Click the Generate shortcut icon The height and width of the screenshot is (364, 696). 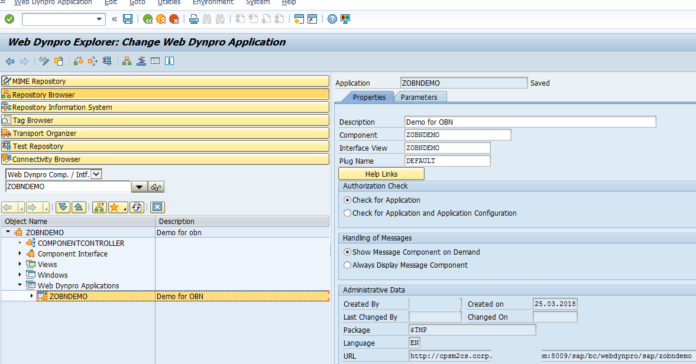312,19
